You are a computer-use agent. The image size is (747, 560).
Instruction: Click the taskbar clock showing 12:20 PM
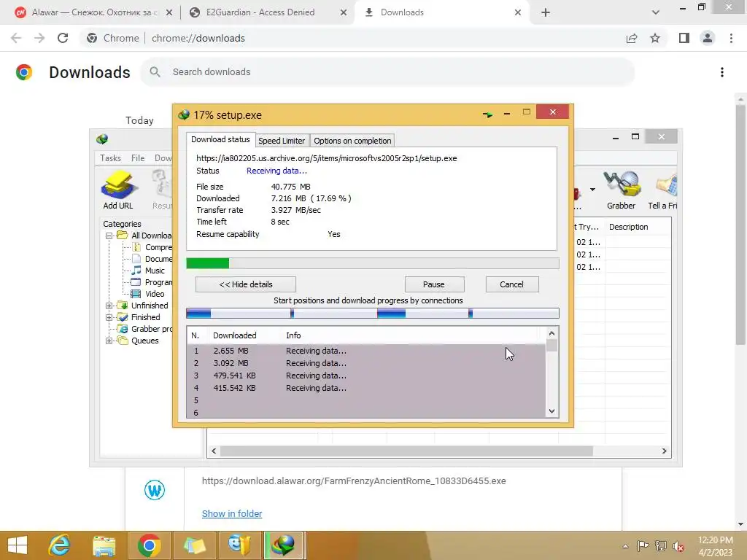click(715, 546)
